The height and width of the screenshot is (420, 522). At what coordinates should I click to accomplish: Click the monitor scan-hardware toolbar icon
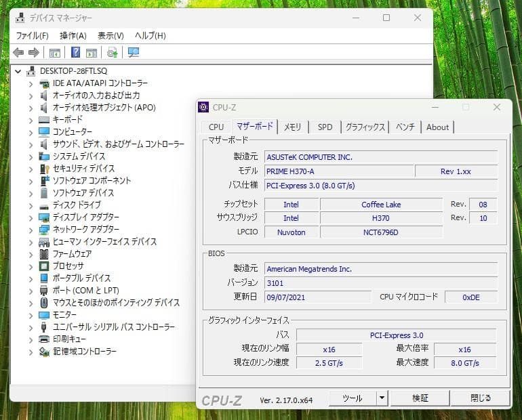134,53
